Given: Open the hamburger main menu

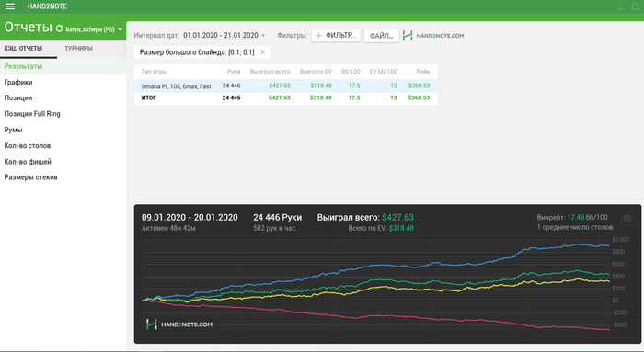Looking at the screenshot, I should [10, 6].
